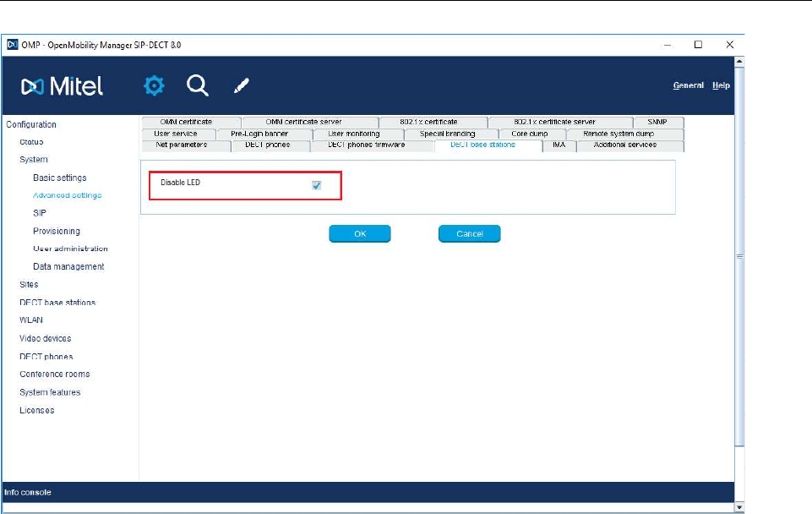Click the OMP app icon in title bar
The width and height of the screenshot is (812, 514).
pyautogui.click(x=13, y=45)
